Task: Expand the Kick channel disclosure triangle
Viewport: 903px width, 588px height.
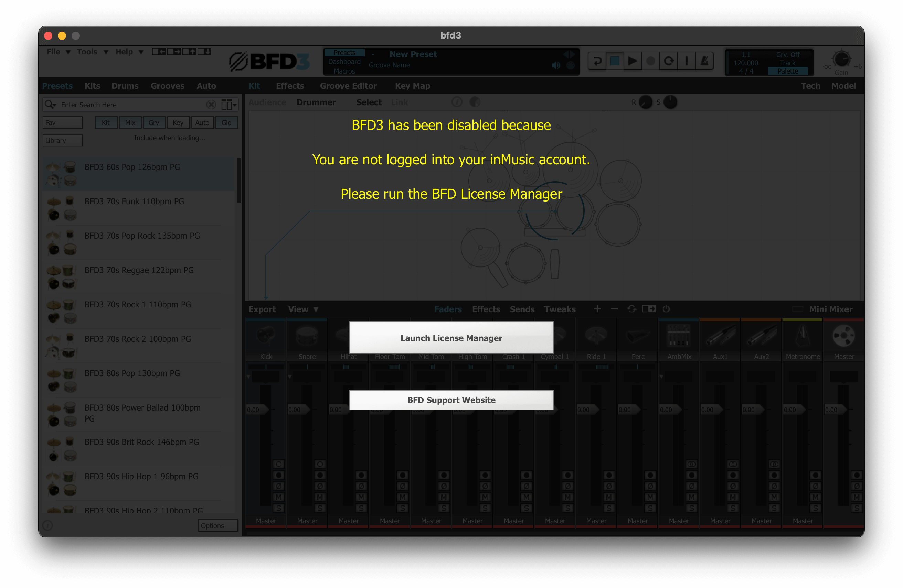Action: [248, 377]
